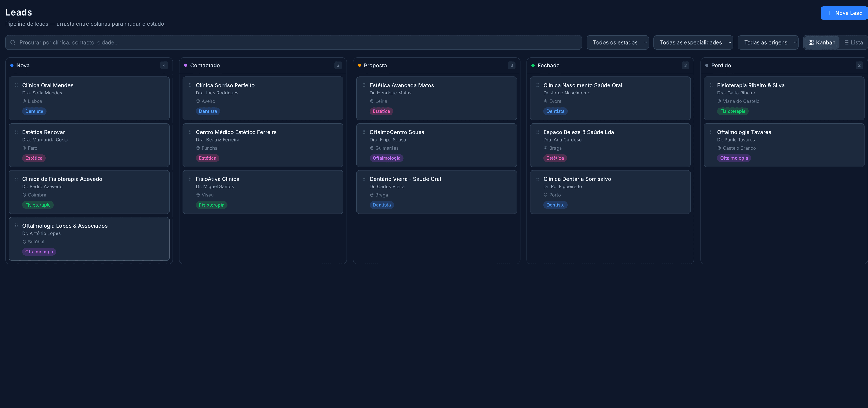Open the Espaço Beleza & Saúde Lda card

pos(610,145)
